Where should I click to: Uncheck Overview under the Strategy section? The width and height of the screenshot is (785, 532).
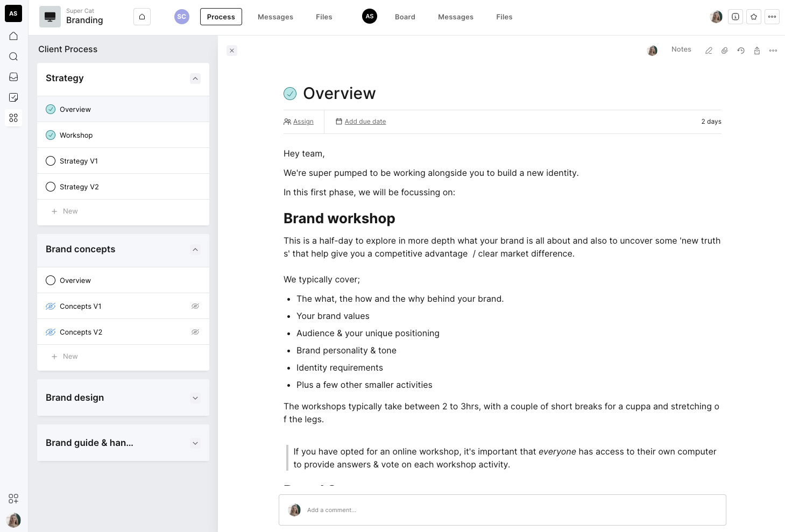tap(51, 109)
